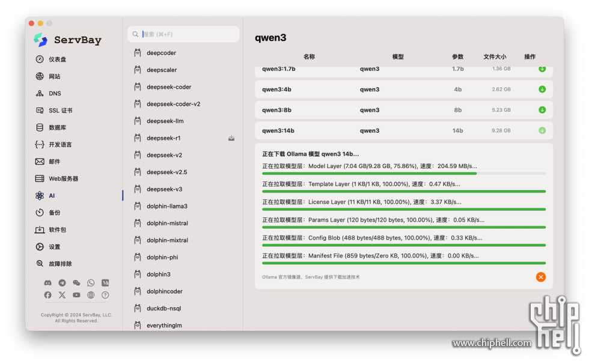Click the 文件大小 column header

[x=495, y=56]
